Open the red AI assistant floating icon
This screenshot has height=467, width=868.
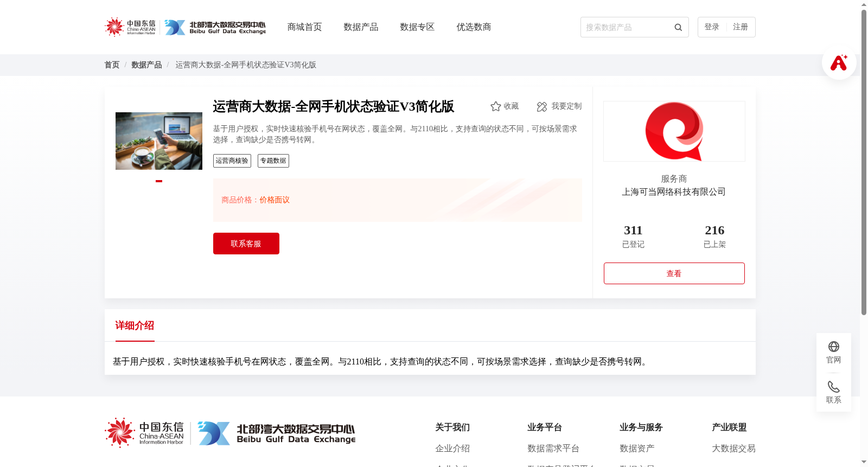(x=839, y=62)
